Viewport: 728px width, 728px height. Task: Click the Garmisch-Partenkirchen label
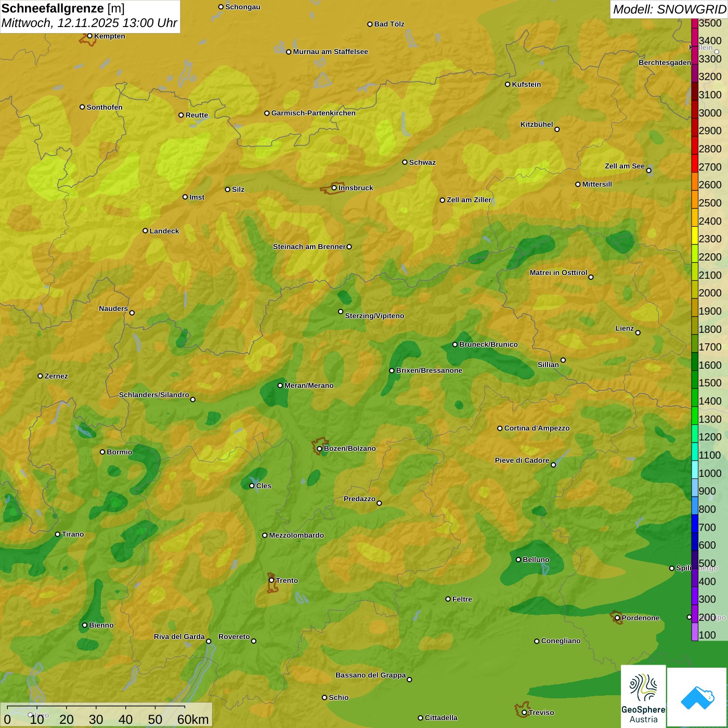(x=314, y=113)
